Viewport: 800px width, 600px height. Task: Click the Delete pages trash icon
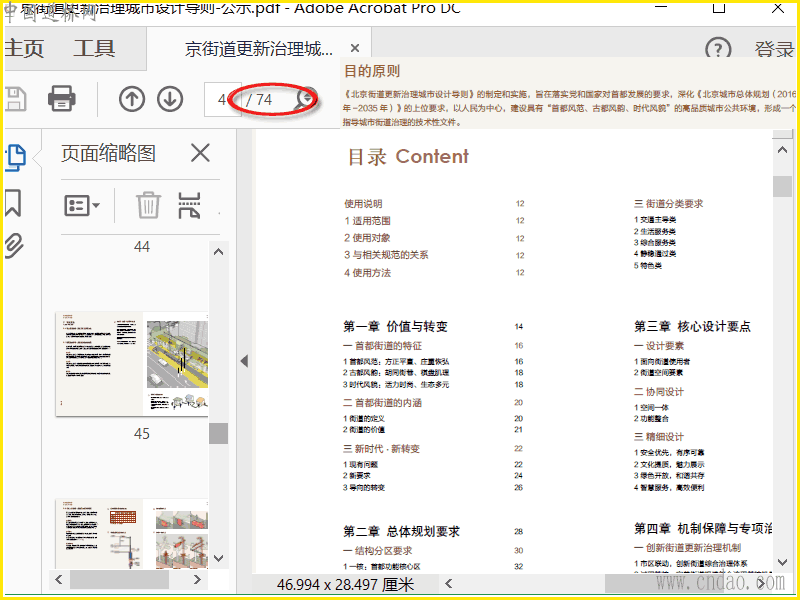(148, 205)
